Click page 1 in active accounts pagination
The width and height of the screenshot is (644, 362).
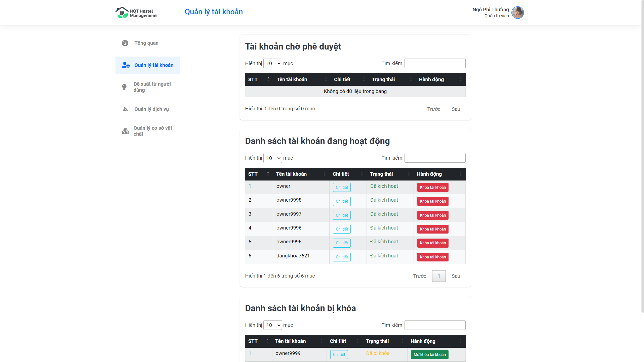click(439, 276)
